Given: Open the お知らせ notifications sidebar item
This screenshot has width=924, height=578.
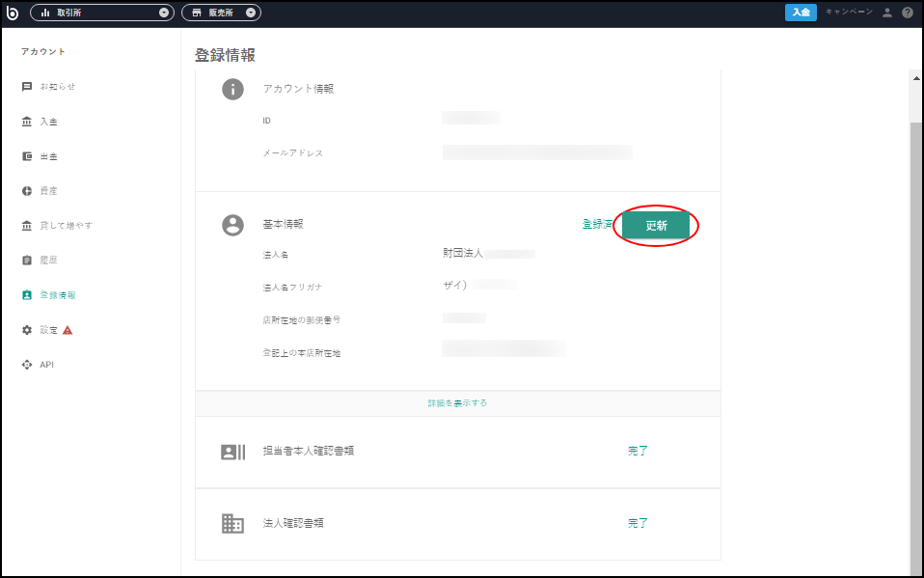Looking at the screenshot, I should coord(48,87).
